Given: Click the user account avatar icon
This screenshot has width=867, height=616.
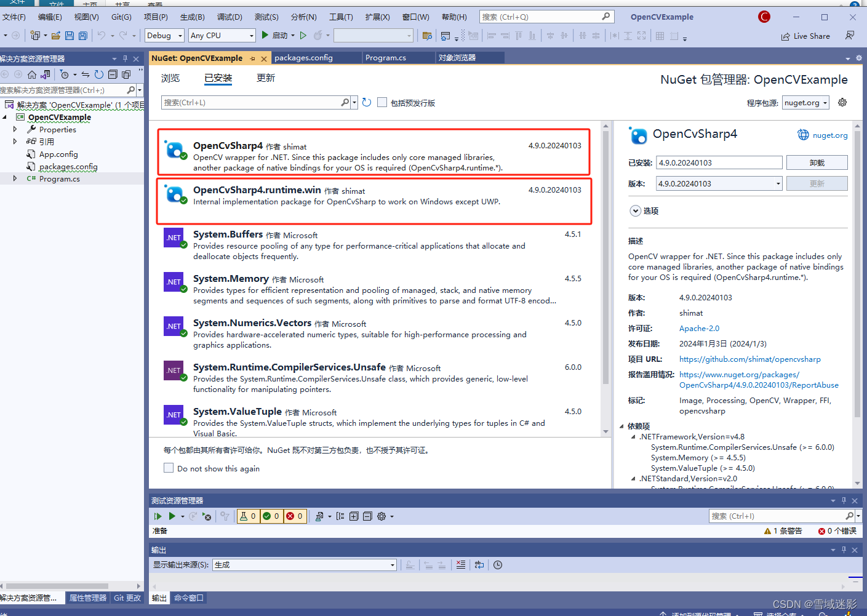Looking at the screenshot, I should (x=764, y=17).
